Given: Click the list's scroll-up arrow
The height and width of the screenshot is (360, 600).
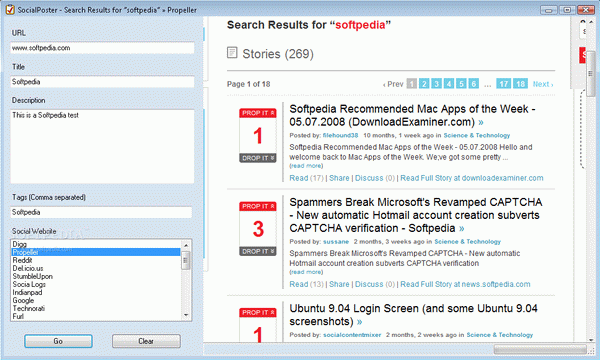Looking at the screenshot, I should tap(186, 245).
